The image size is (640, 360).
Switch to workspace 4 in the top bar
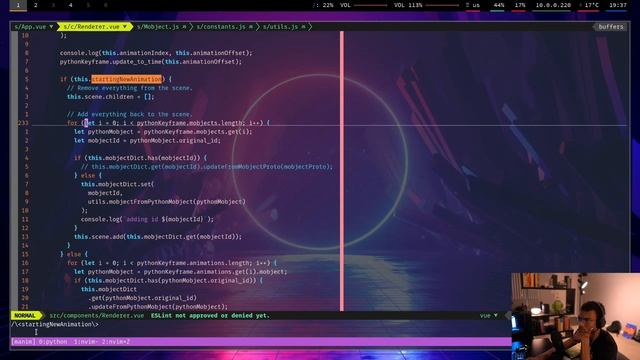click(71, 5)
